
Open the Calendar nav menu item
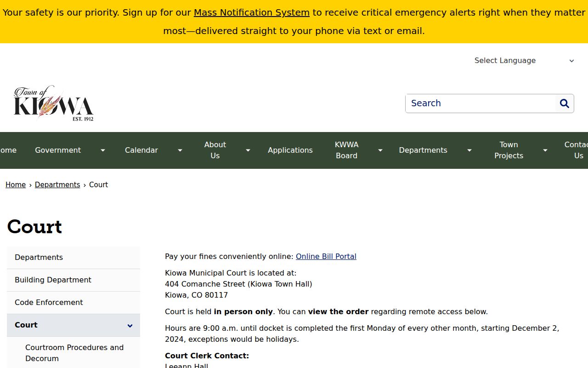[141, 150]
